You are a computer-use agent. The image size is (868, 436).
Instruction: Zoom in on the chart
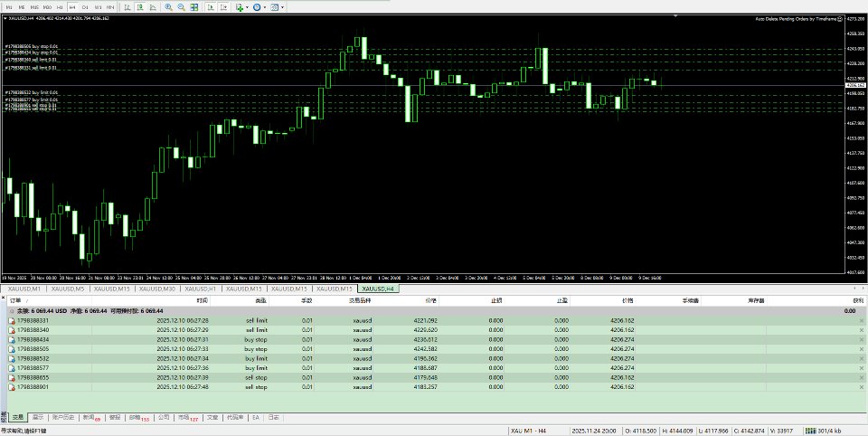click(x=168, y=7)
